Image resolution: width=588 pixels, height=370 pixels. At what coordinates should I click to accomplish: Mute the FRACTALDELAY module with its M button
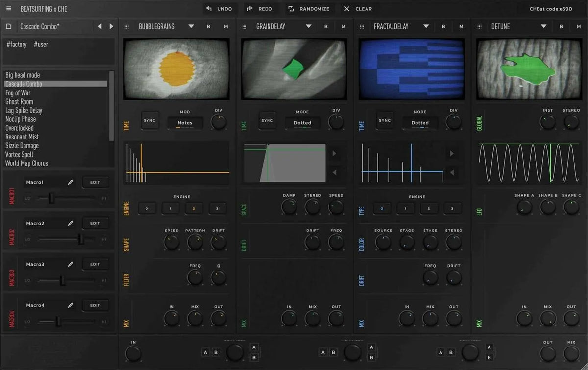(x=461, y=26)
